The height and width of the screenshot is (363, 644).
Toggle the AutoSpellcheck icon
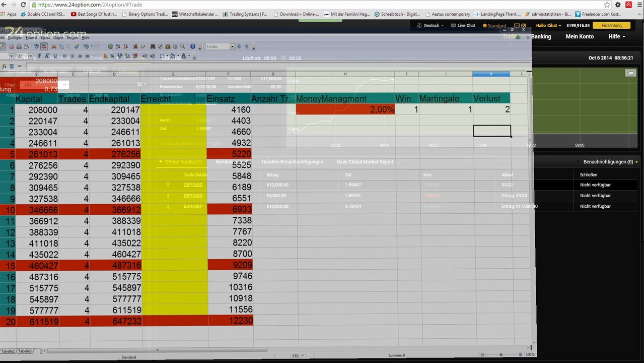pyautogui.click(x=44, y=46)
